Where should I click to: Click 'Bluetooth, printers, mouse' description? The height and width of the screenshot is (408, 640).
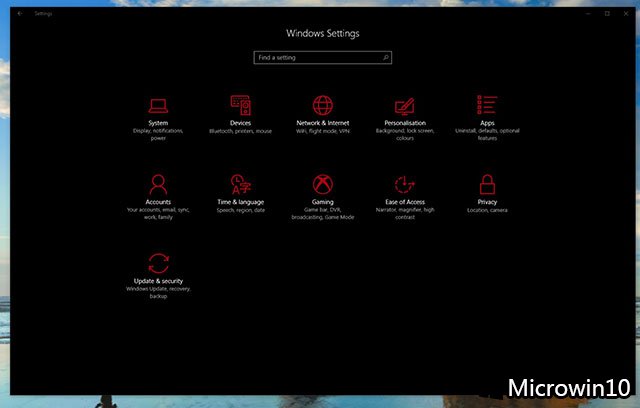240,131
